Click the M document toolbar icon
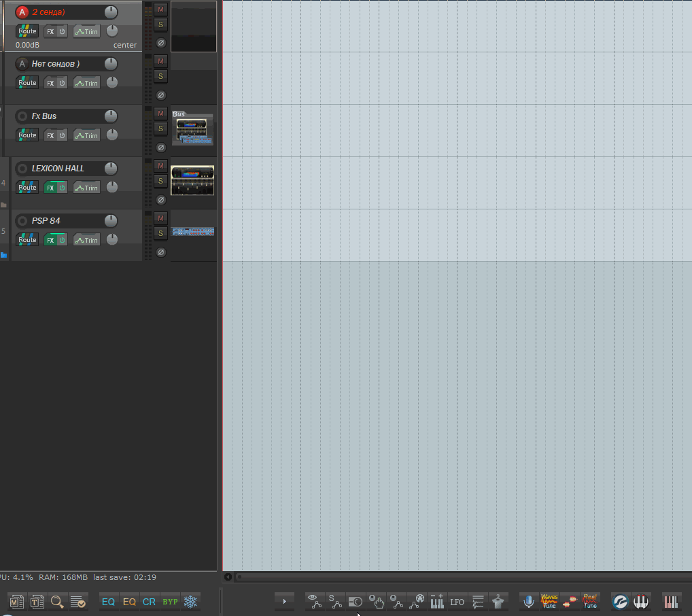Viewport: 692px width, 616px height. point(17,602)
